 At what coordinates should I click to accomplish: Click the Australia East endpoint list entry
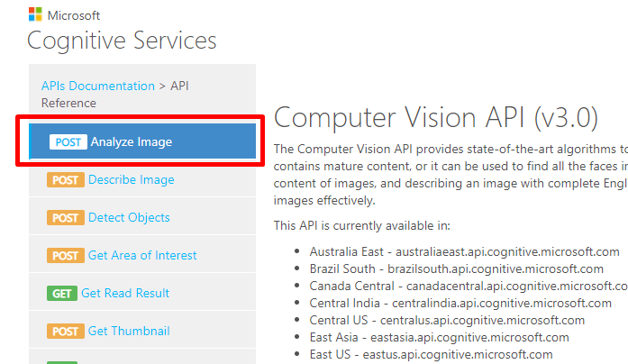pos(464,251)
